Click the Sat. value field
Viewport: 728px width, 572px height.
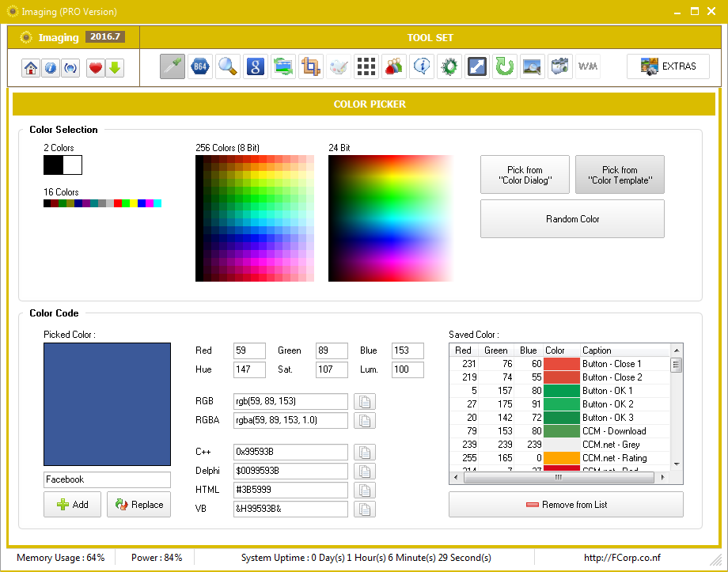[x=332, y=369]
